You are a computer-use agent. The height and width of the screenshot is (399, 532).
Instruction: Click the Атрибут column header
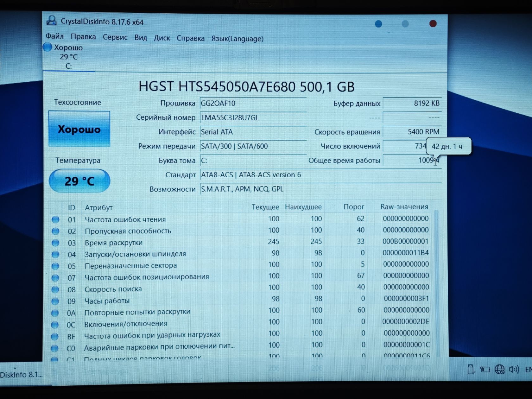98,207
